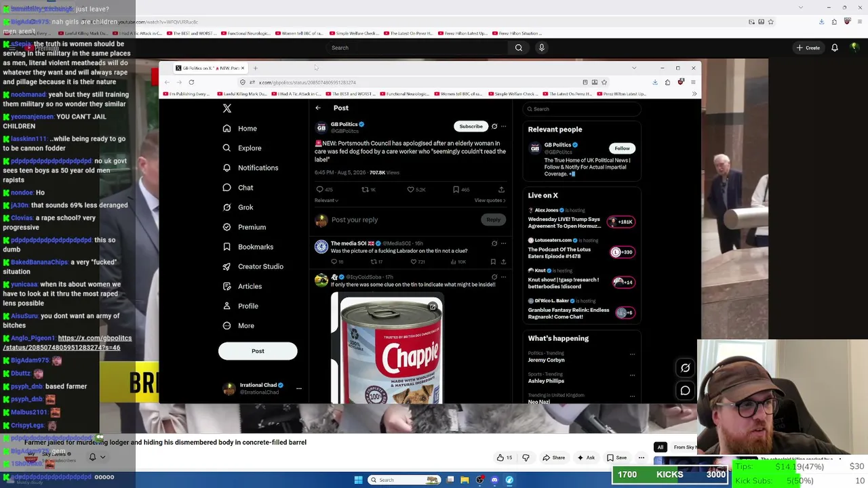Open more options on GB Politics post

(503, 126)
